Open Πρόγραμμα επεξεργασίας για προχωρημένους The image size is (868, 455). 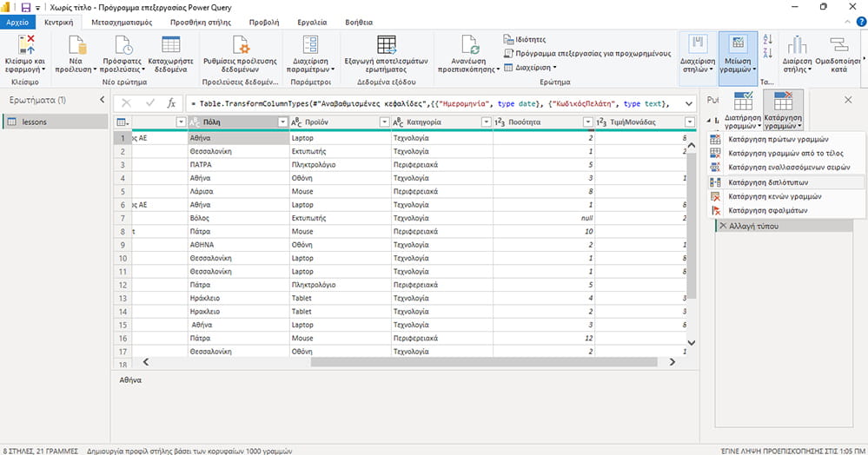coord(586,54)
